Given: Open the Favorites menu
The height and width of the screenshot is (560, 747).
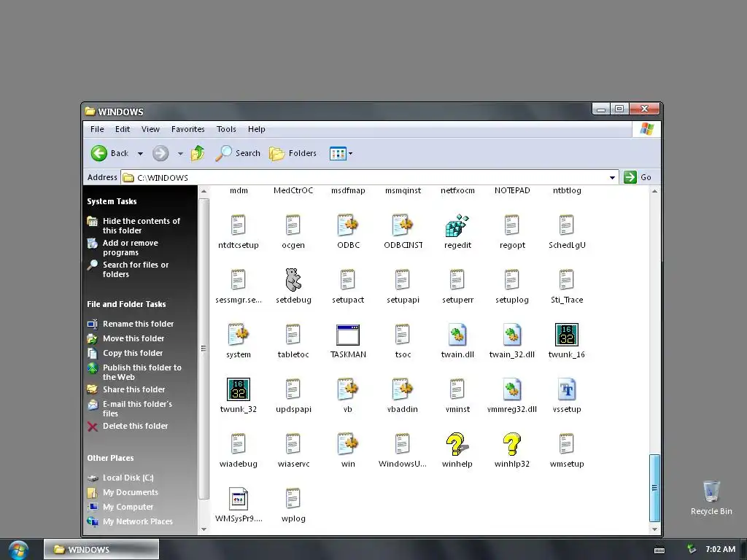Looking at the screenshot, I should coord(187,129).
